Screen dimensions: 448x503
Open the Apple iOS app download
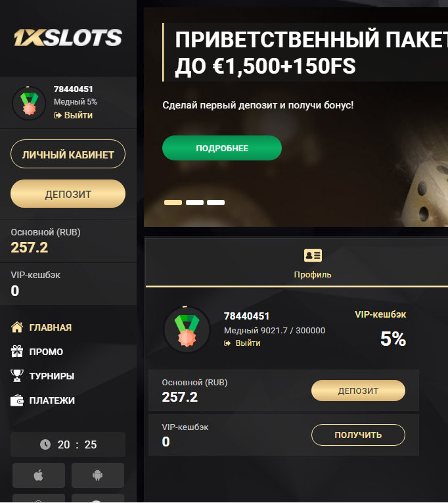coord(39,475)
